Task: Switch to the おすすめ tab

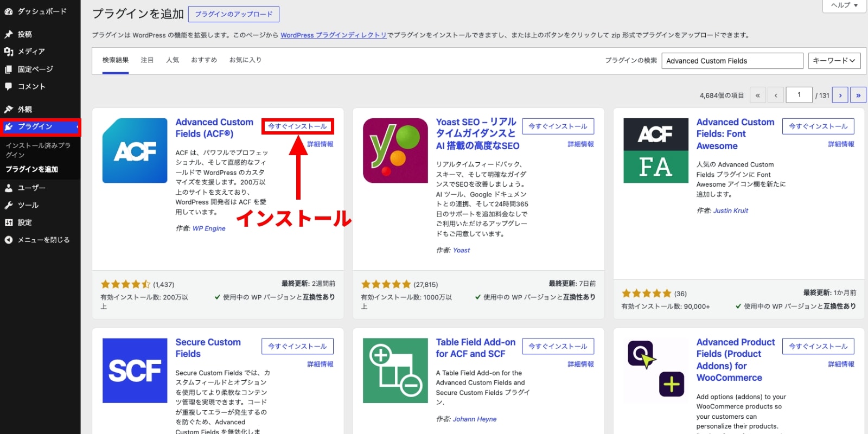Action: coord(204,60)
